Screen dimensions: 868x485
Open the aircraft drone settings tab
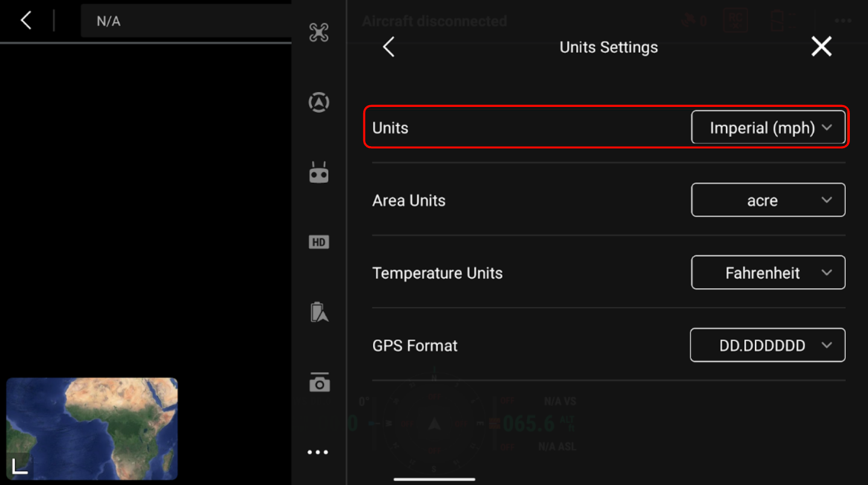coord(319,33)
